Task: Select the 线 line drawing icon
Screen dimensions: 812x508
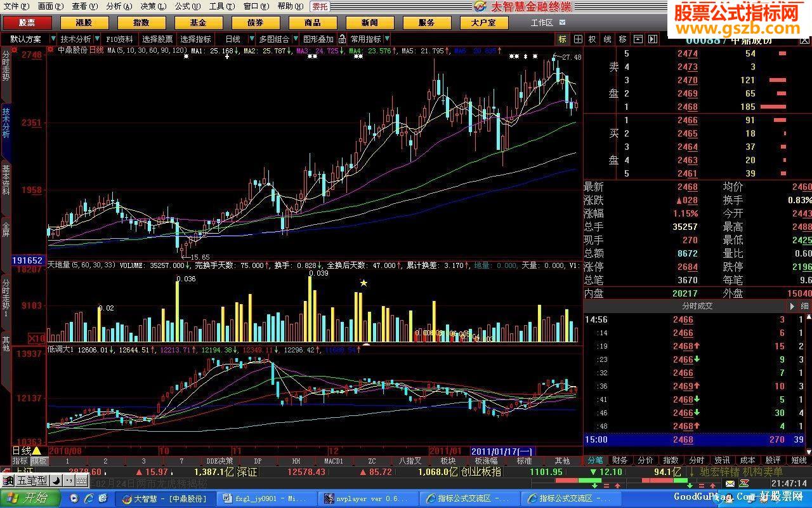Action: pyautogui.click(x=607, y=39)
